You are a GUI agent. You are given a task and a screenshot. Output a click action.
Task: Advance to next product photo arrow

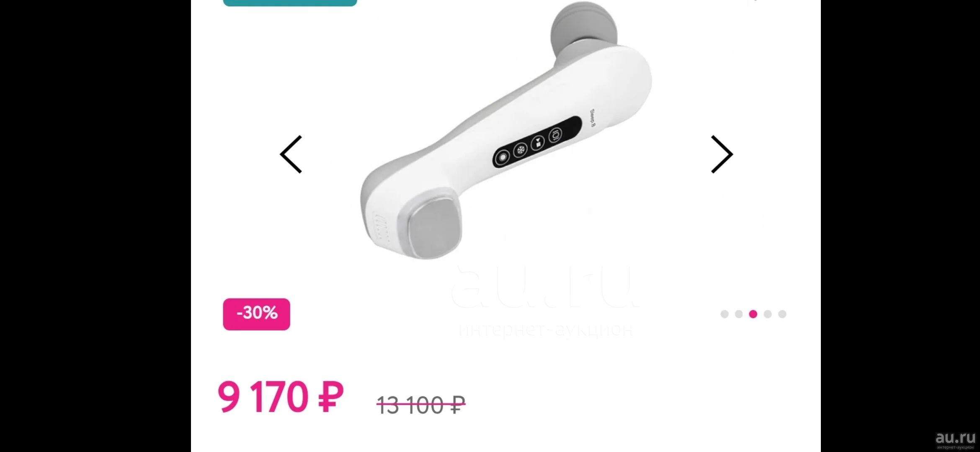(722, 154)
